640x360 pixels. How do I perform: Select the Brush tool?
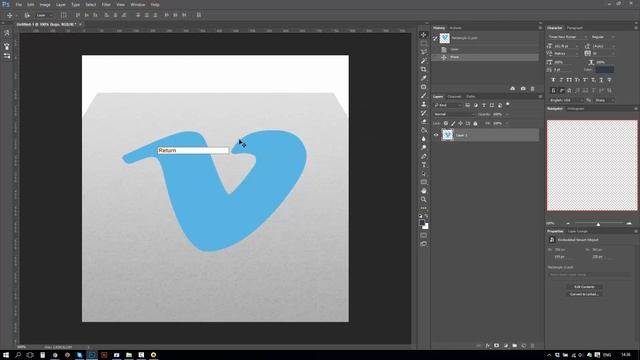pyautogui.click(x=424, y=96)
